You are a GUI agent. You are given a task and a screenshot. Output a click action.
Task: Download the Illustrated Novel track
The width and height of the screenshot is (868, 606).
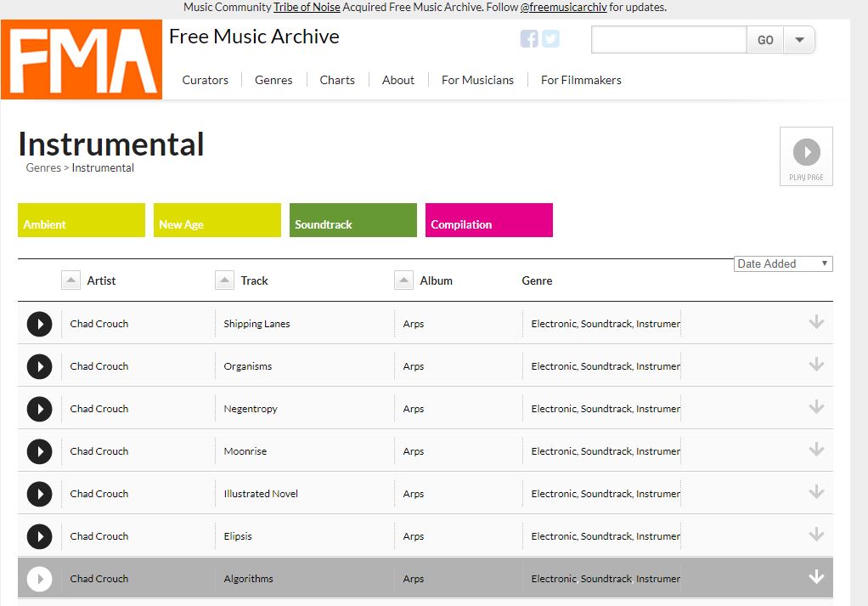click(x=816, y=492)
